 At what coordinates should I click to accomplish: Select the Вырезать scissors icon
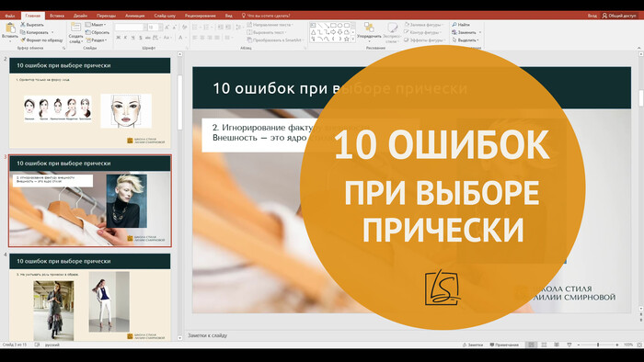23,25
